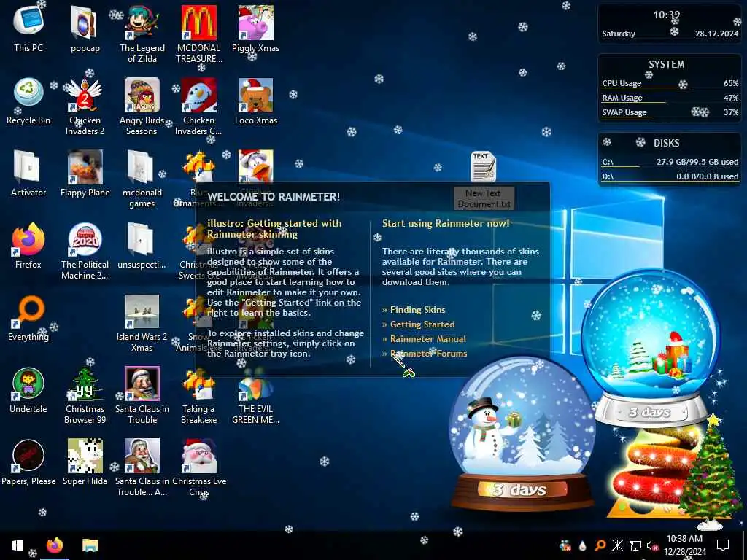Launch Firefox from the desktop
Image resolution: width=747 pixels, height=560 pixels.
28,245
